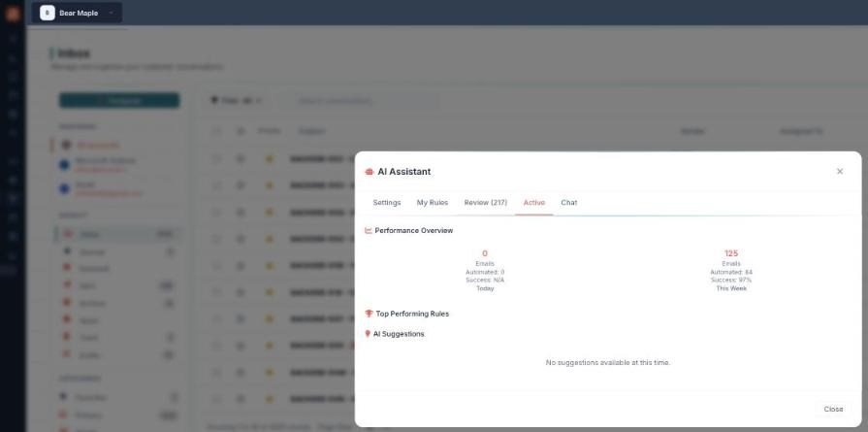
Task: Click the Today label
Action: pos(485,288)
